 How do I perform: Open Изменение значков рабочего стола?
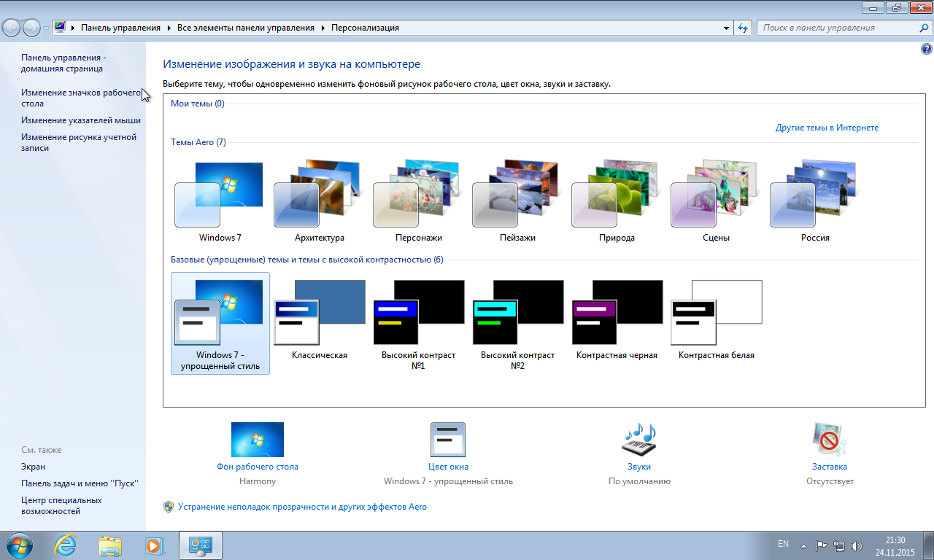(80, 98)
